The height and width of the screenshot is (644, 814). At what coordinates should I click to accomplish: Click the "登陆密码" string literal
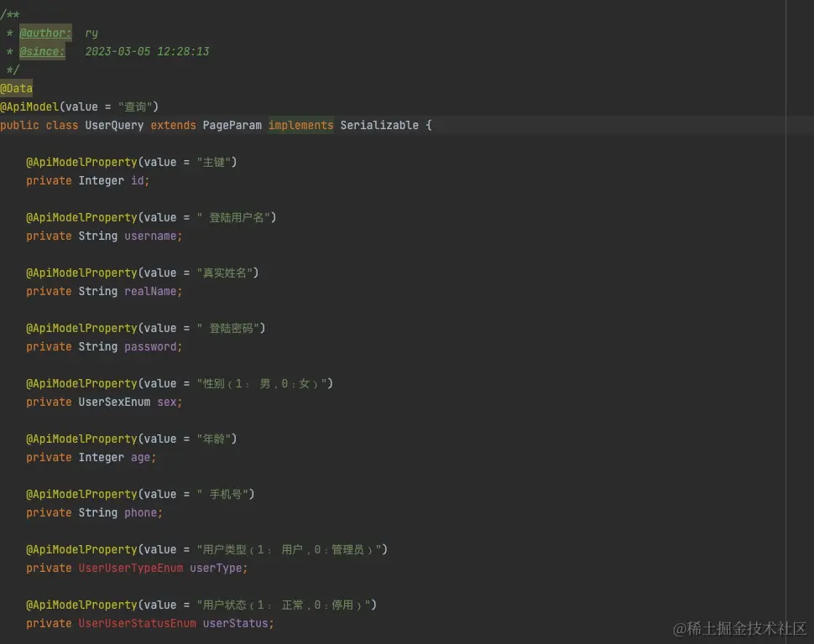[228, 329]
